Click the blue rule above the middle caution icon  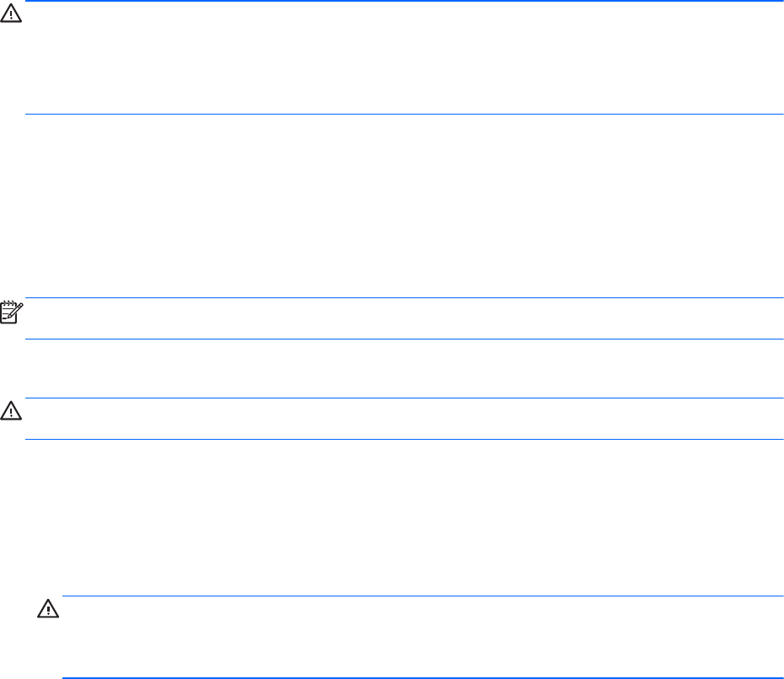[x=403, y=398]
